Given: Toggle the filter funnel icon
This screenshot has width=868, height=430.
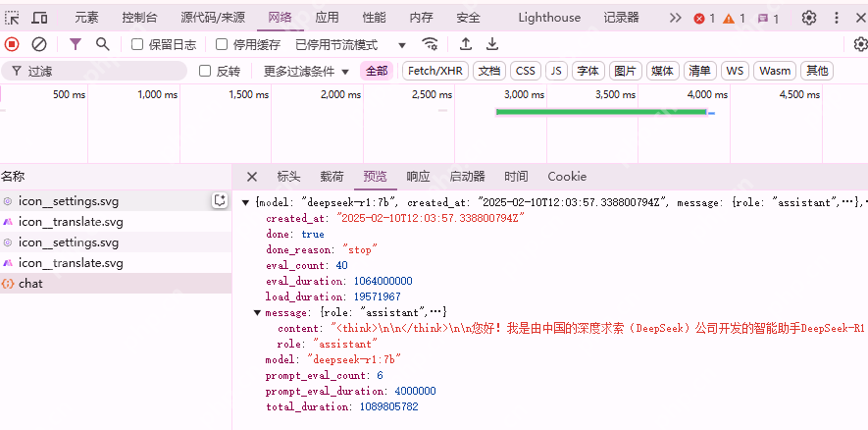Looking at the screenshot, I should click(76, 44).
